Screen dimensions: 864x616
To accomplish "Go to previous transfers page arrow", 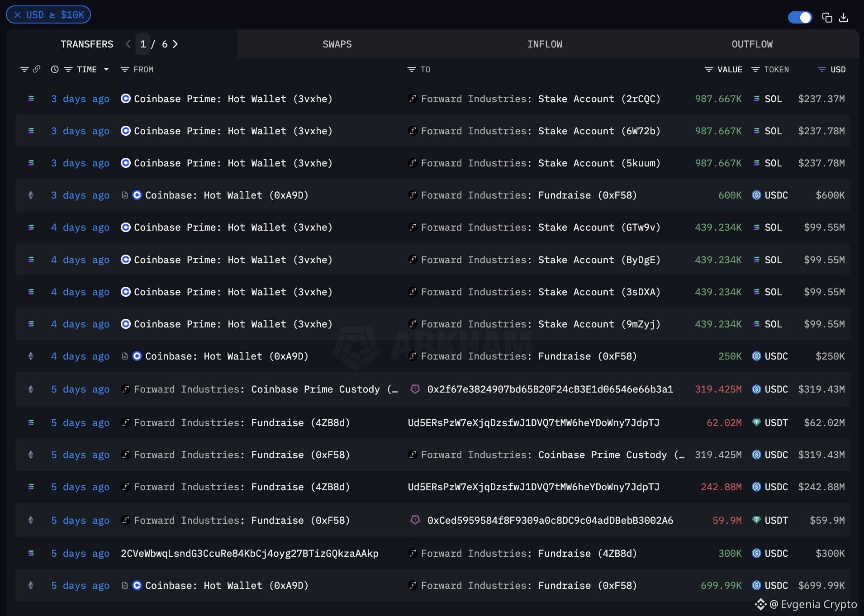I will click(128, 44).
